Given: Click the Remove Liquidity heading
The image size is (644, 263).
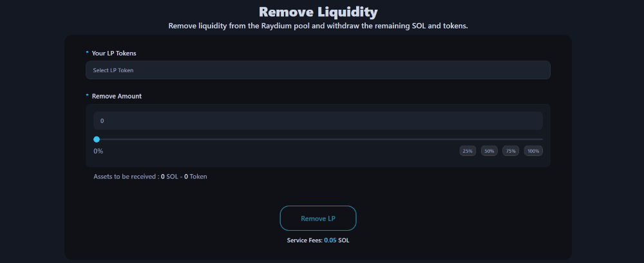Looking at the screenshot, I should 318,12.
